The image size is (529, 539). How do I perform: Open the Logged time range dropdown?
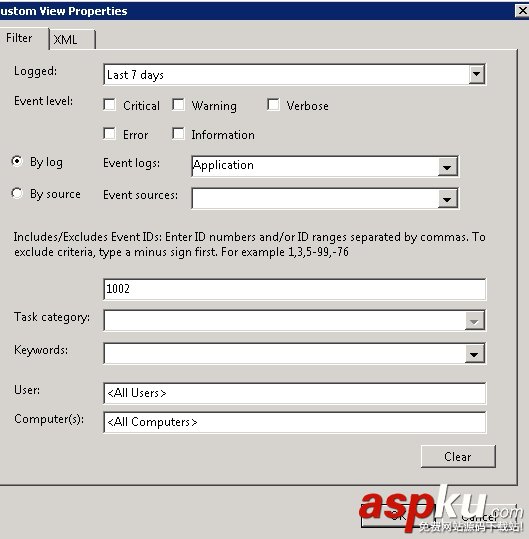coord(476,74)
